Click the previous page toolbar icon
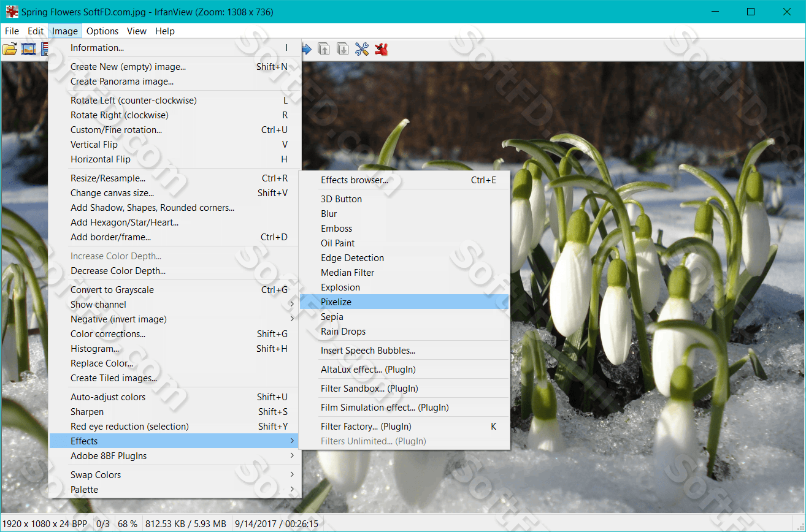This screenshot has height=532, width=806. [324, 49]
